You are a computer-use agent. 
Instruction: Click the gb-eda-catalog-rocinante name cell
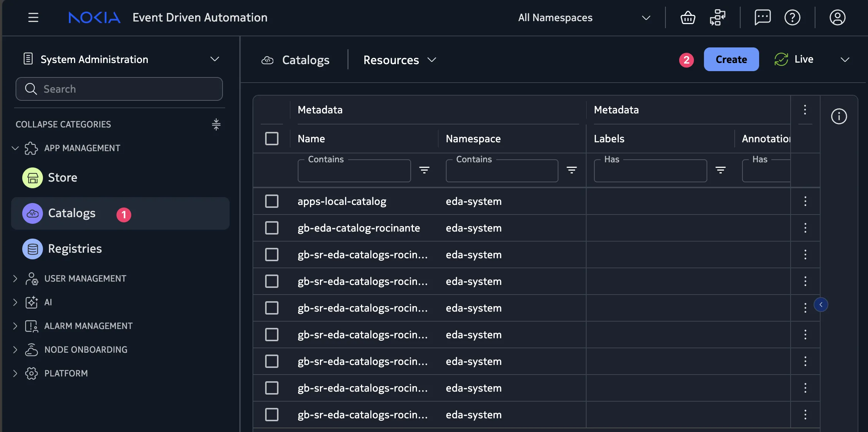(x=359, y=228)
